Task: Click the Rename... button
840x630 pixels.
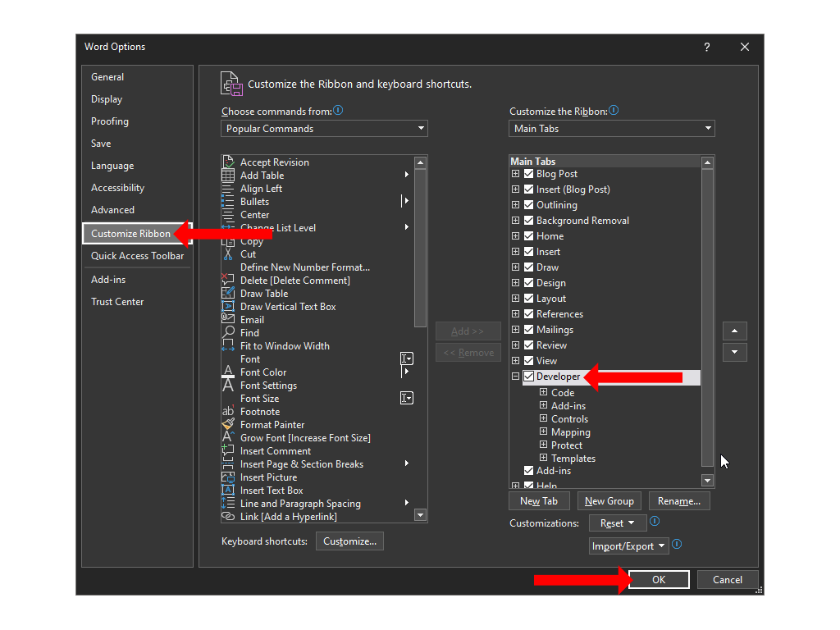Action: point(679,501)
